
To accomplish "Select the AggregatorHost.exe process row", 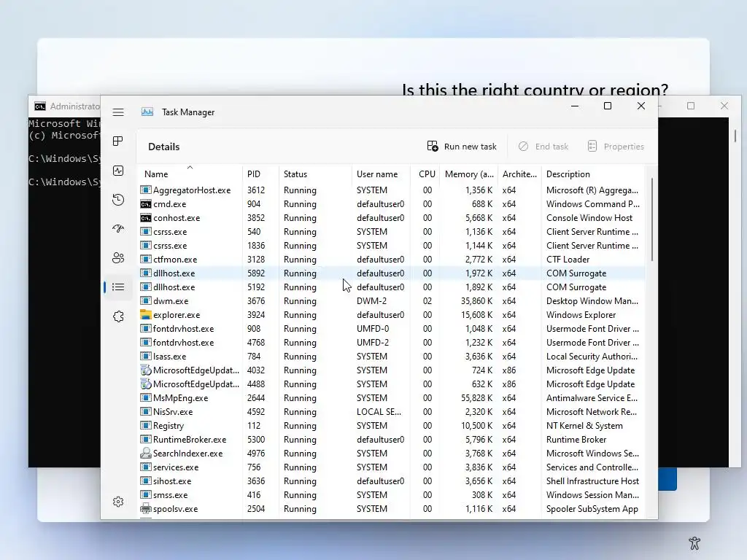I will tap(392, 190).
